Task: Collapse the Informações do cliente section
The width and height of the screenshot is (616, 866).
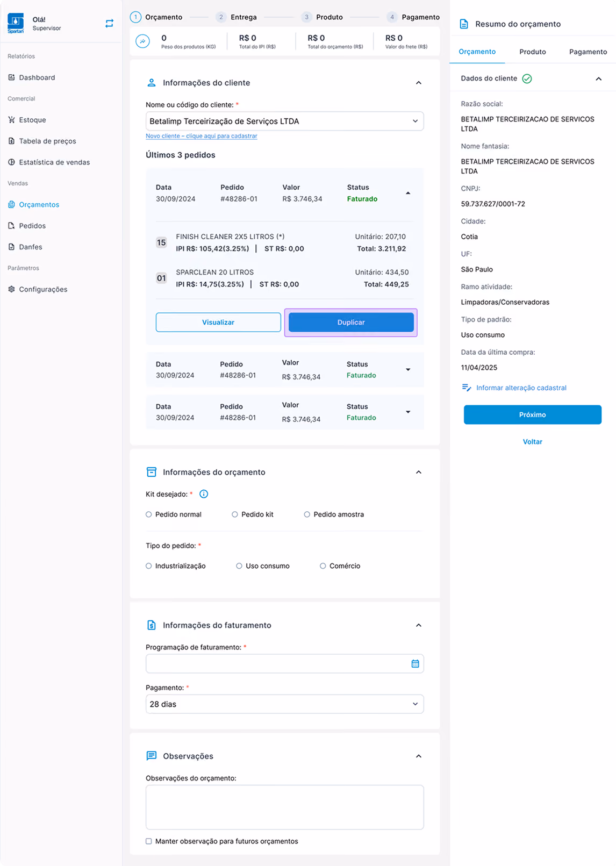Action: [x=419, y=83]
